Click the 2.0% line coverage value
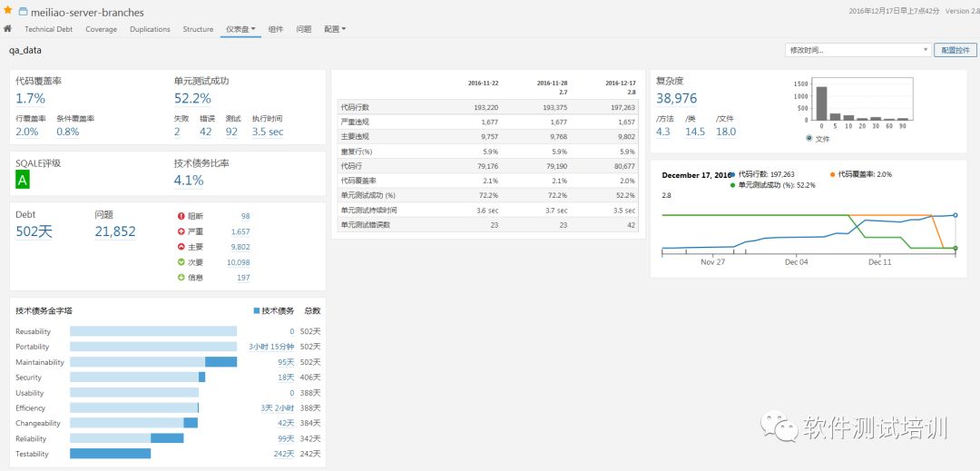Image resolution: width=980 pixels, height=471 pixels. 27,132
